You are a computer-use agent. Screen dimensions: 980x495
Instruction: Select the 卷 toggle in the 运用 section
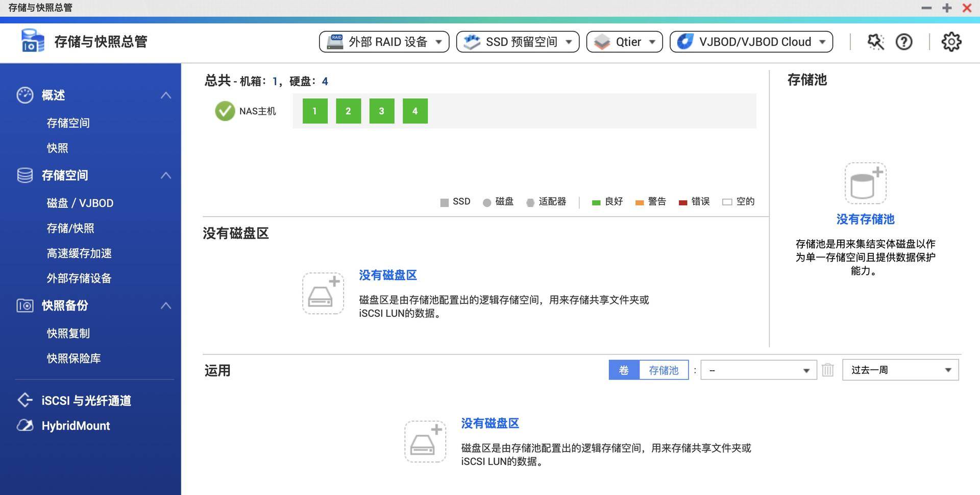point(624,369)
